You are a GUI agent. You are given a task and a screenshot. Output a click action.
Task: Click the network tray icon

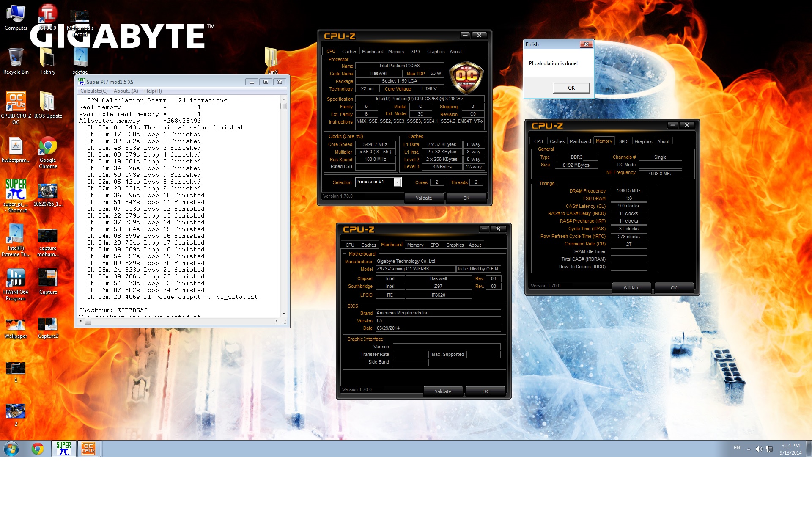coord(769,449)
